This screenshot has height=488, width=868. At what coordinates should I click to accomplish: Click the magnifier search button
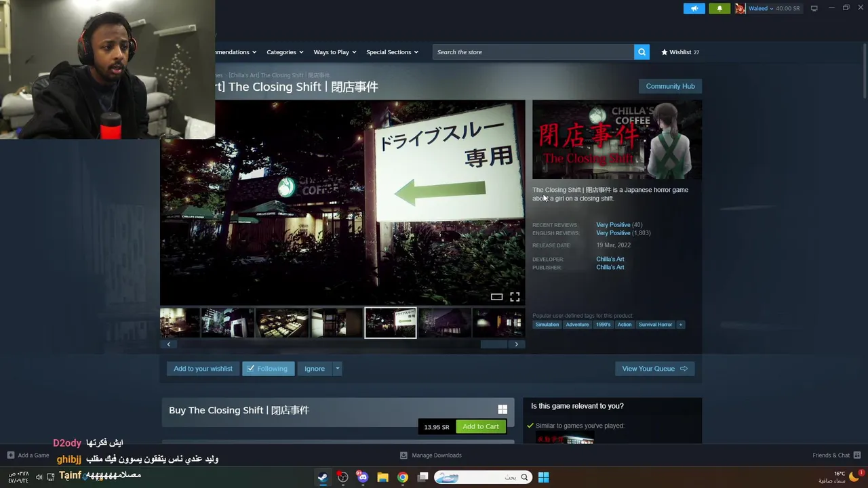click(642, 52)
